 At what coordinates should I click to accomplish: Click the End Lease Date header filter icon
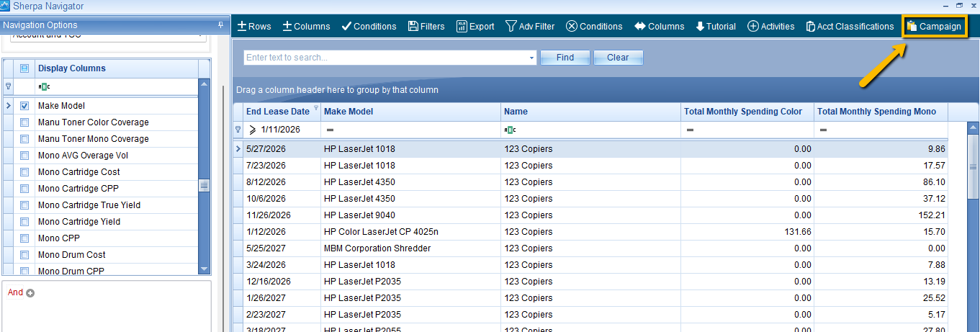[315, 108]
